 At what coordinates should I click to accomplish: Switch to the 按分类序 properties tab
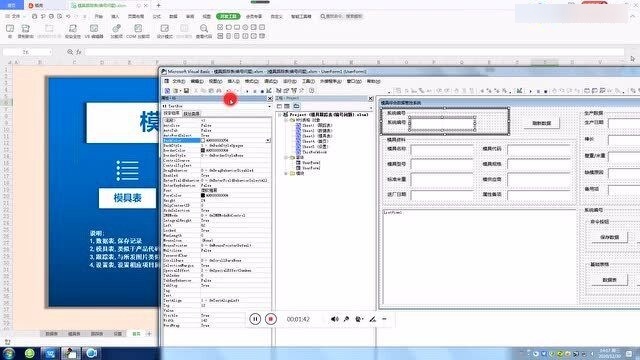coord(191,114)
